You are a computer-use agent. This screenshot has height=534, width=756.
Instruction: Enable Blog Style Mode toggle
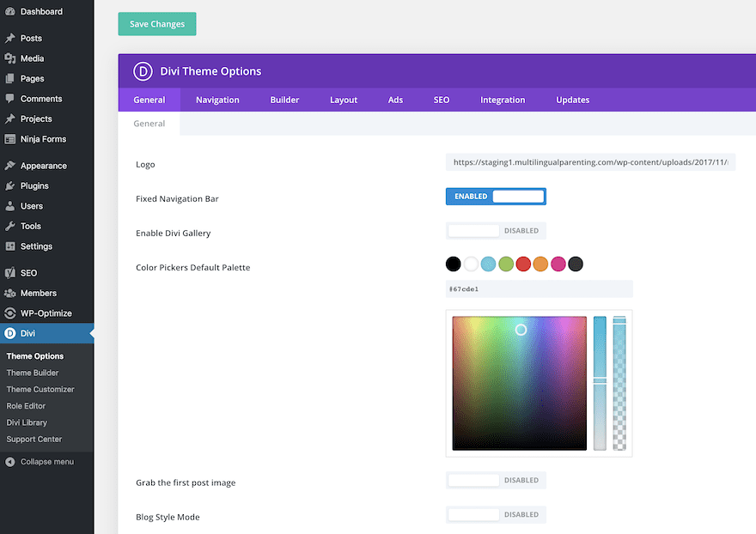click(x=496, y=515)
